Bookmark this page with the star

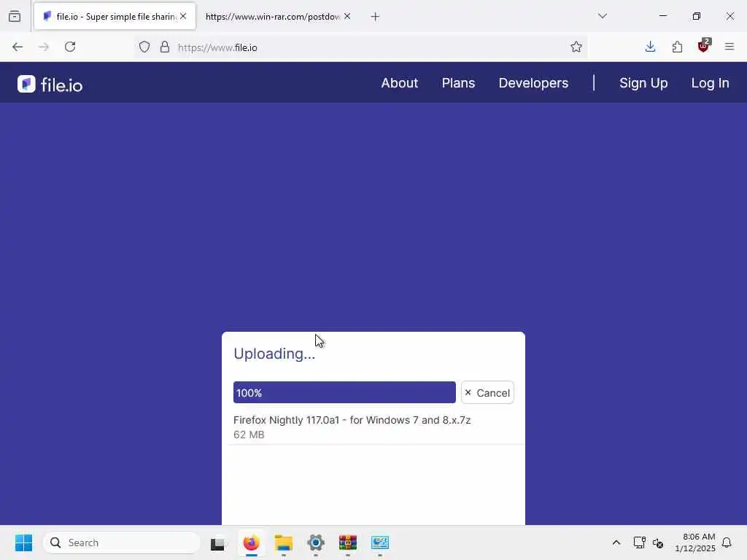click(576, 47)
